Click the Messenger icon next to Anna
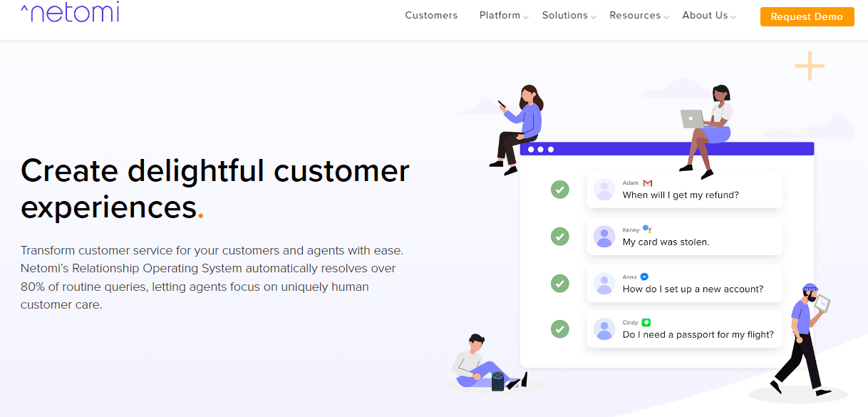Viewport: 868px width, 417px height. (x=644, y=277)
